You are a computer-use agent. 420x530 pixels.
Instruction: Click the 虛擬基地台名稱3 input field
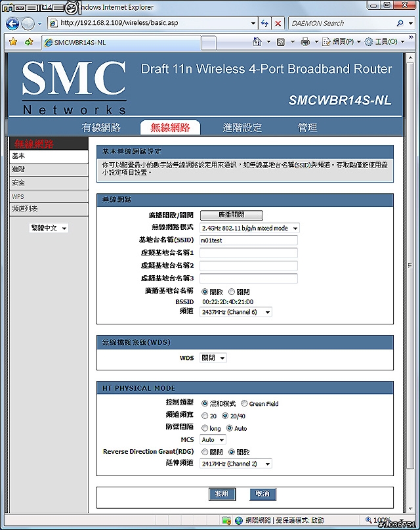point(249,278)
